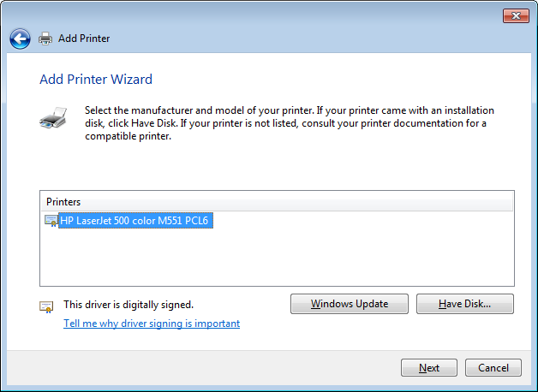Click the blue Back arrow button
The image size is (538, 392).
pyautogui.click(x=20, y=39)
